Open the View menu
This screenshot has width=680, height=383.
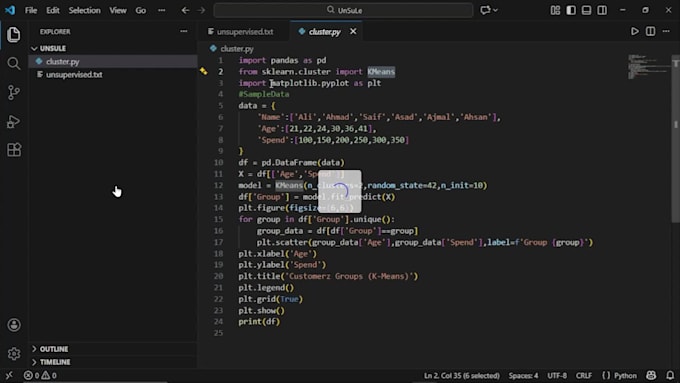pos(118,10)
